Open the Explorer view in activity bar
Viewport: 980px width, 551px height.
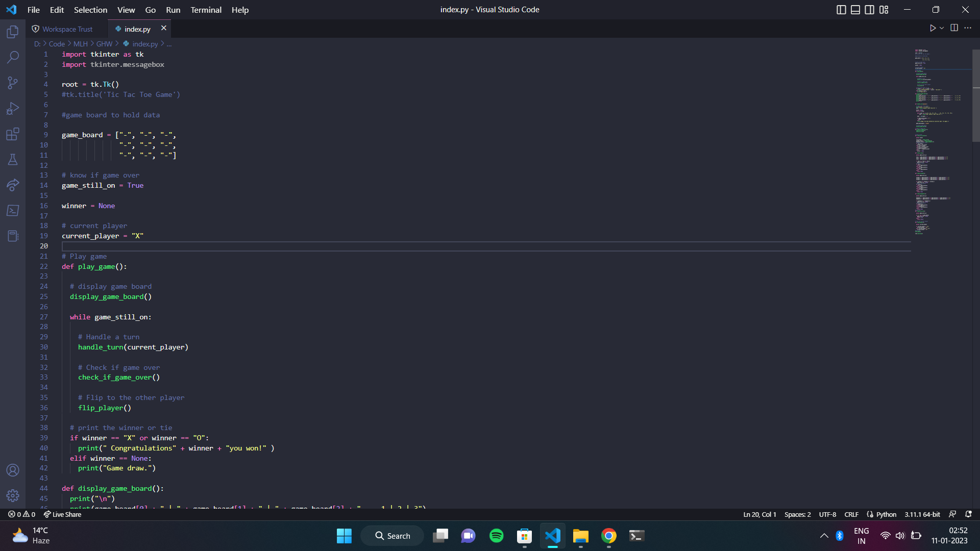13,32
